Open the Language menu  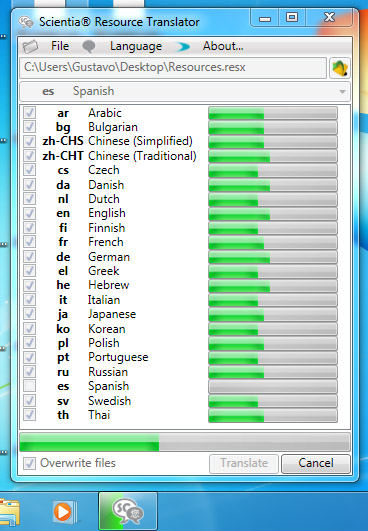[x=136, y=46]
